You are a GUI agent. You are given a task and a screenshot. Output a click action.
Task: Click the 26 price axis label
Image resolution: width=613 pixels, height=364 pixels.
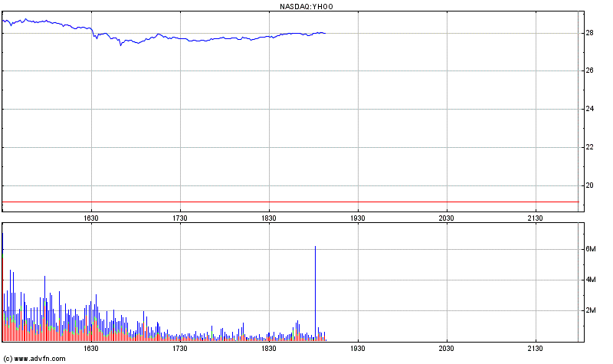590,71
